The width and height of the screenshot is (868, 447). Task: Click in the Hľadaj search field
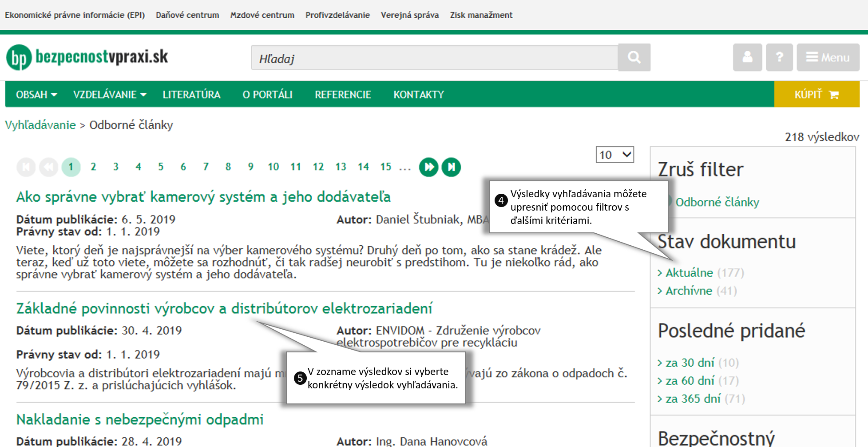click(x=434, y=58)
